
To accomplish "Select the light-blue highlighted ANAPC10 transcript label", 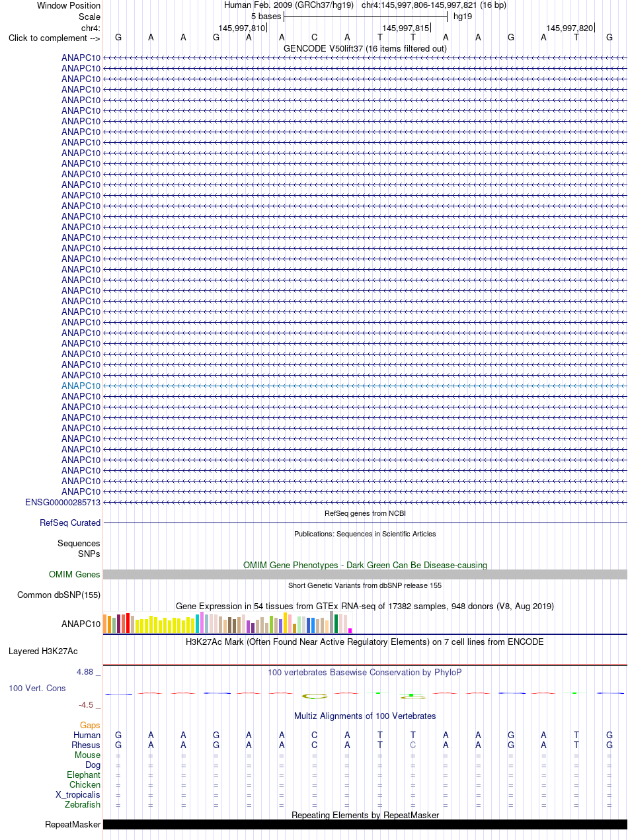I will [81, 386].
